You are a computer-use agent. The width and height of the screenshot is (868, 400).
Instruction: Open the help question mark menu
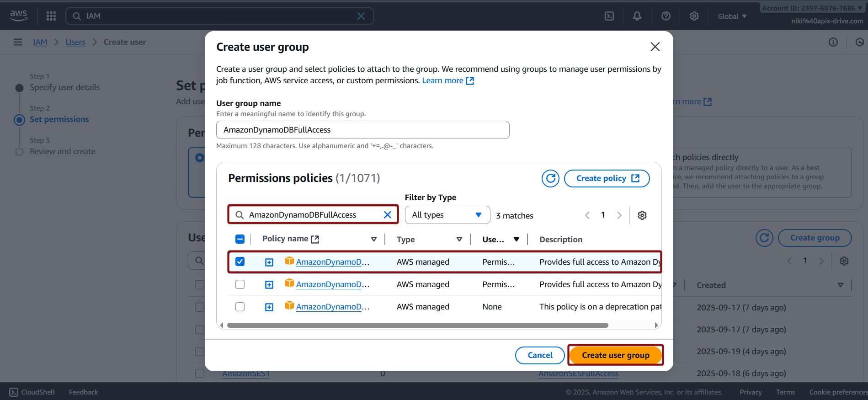666,16
